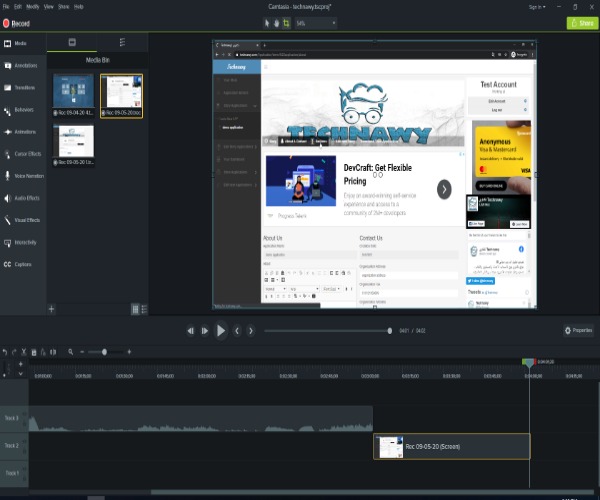This screenshot has height=500, width=600.
Task: Open the canvas zoom percentage dropdown
Action: pyautogui.click(x=316, y=23)
